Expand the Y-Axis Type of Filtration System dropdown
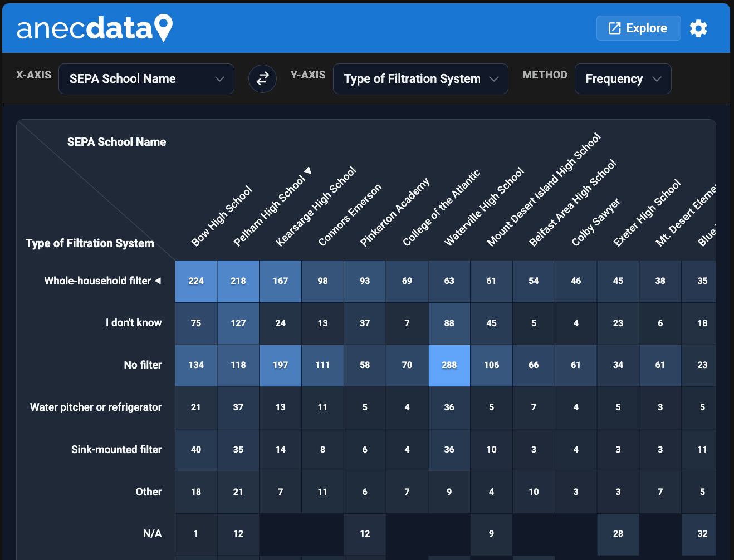Image resolution: width=734 pixels, height=560 pixels. [x=420, y=79]
